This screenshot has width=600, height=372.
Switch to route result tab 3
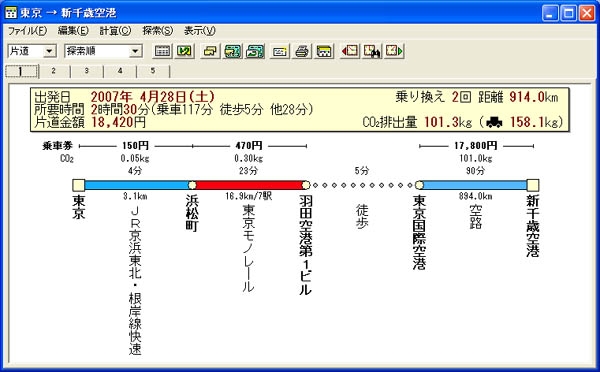click(86, 71)
